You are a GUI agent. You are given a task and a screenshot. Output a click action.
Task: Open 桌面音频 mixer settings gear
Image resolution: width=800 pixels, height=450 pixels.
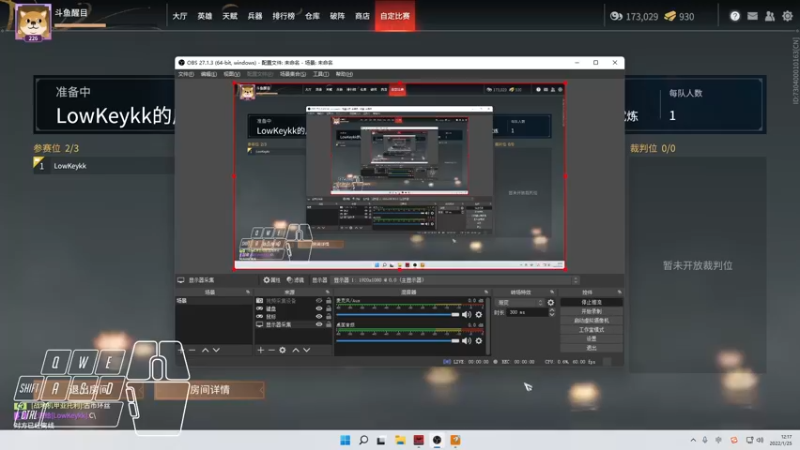click(x=479, y=341)
